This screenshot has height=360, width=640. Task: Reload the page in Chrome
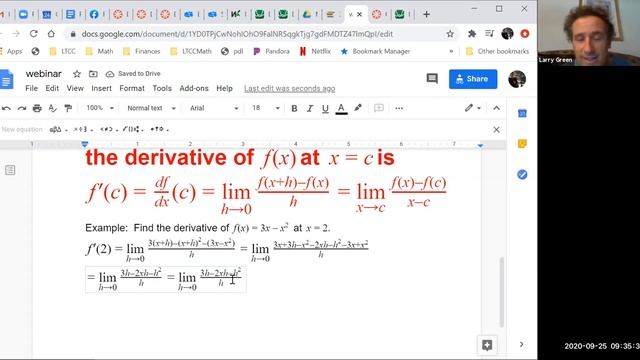pos(33,34)
